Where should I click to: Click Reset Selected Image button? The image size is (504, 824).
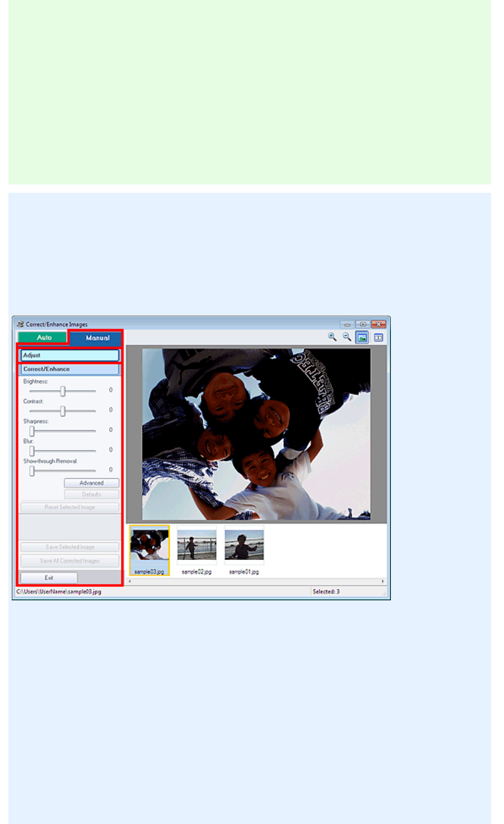point(70,507)
